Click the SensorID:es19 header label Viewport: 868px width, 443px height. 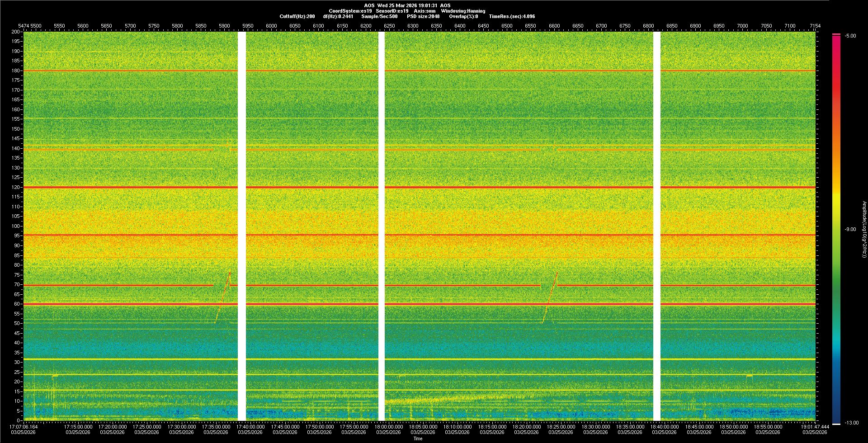coord(392,11)
